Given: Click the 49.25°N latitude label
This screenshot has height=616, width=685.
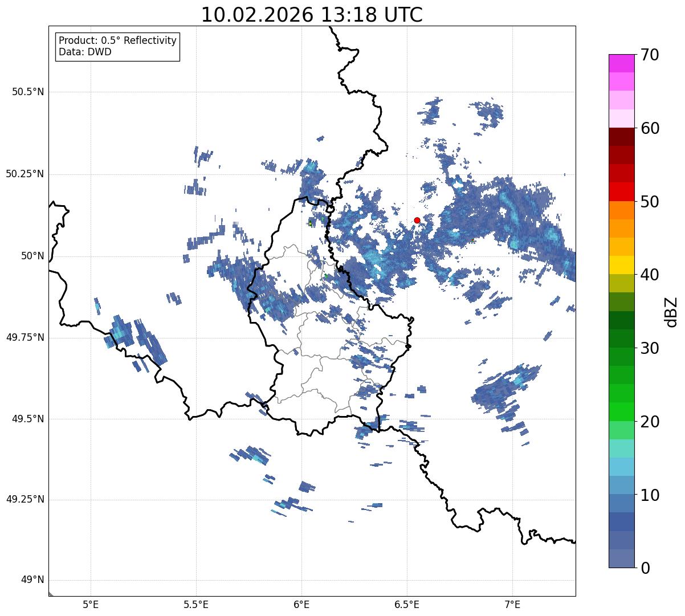Looking at the screenshot, I should (x=25, y=499).
